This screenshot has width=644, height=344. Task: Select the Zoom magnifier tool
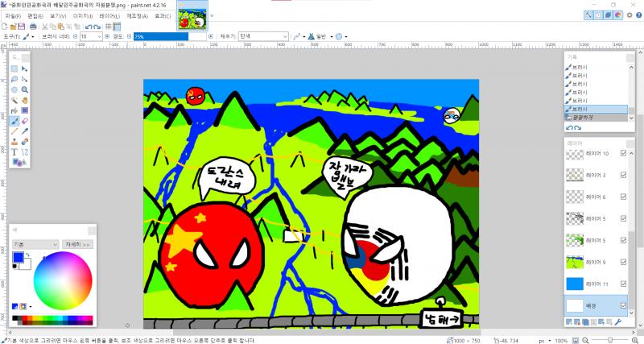click(25, 89)
